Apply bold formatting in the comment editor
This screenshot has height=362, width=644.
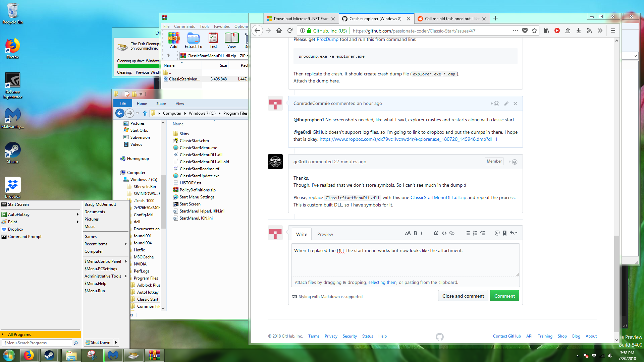415,233
